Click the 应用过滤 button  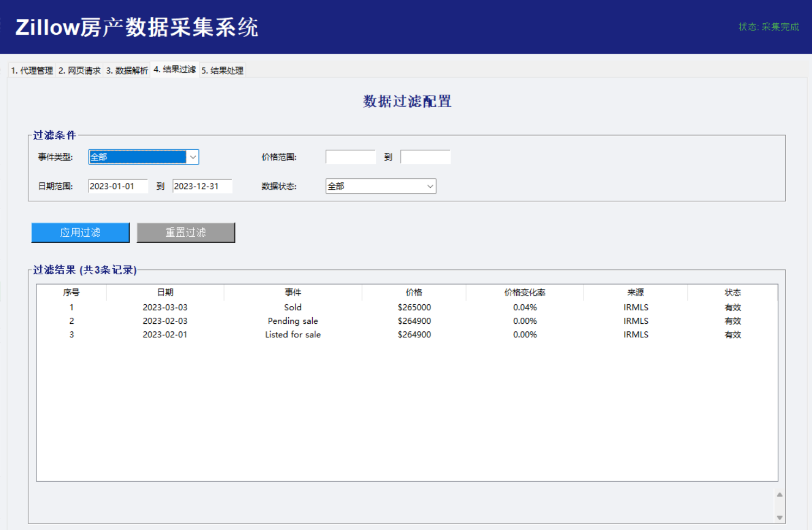(80, 233)
